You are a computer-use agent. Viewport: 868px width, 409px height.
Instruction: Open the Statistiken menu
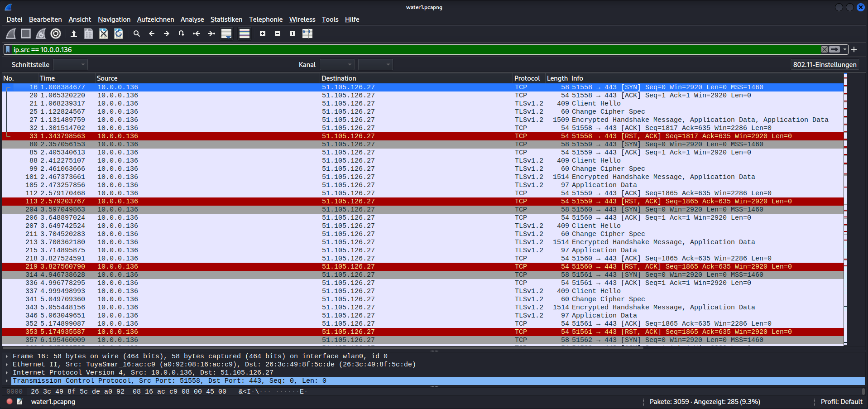(x=226, y=19)
